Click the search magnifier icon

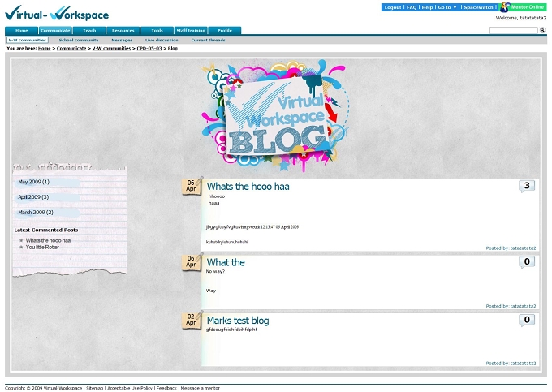542,31
